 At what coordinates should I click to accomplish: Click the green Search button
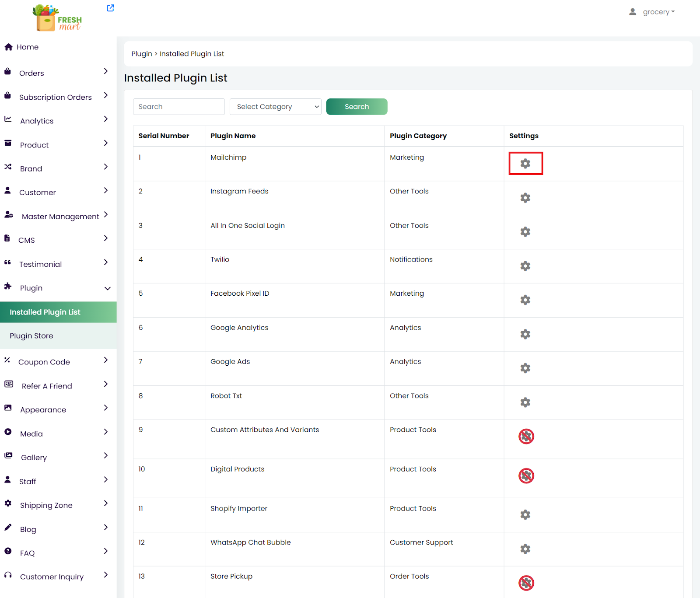(357, 107)
